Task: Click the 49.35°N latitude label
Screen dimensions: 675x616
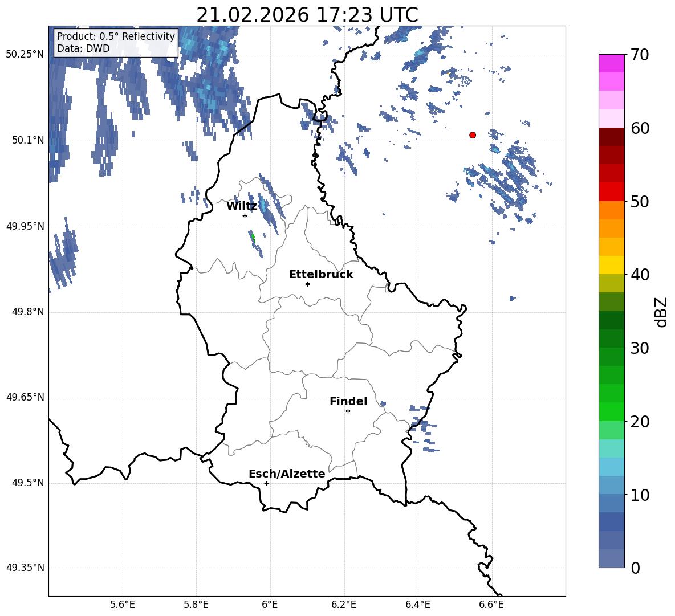Action: tap(25, 568)
